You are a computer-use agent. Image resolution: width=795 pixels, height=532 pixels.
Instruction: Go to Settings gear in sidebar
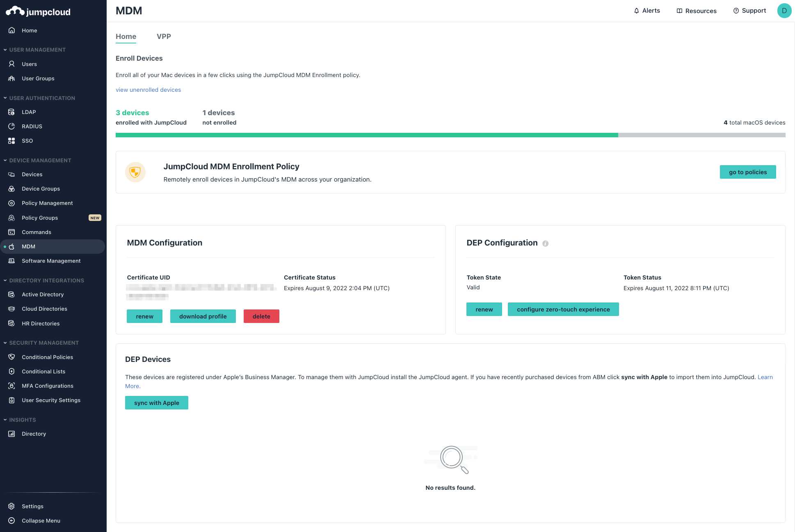11,506
